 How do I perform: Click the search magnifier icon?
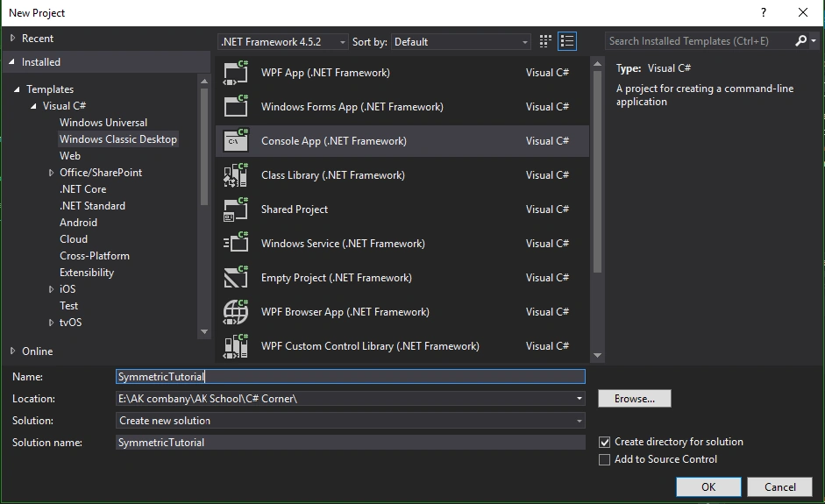click(x=800, y=40)
